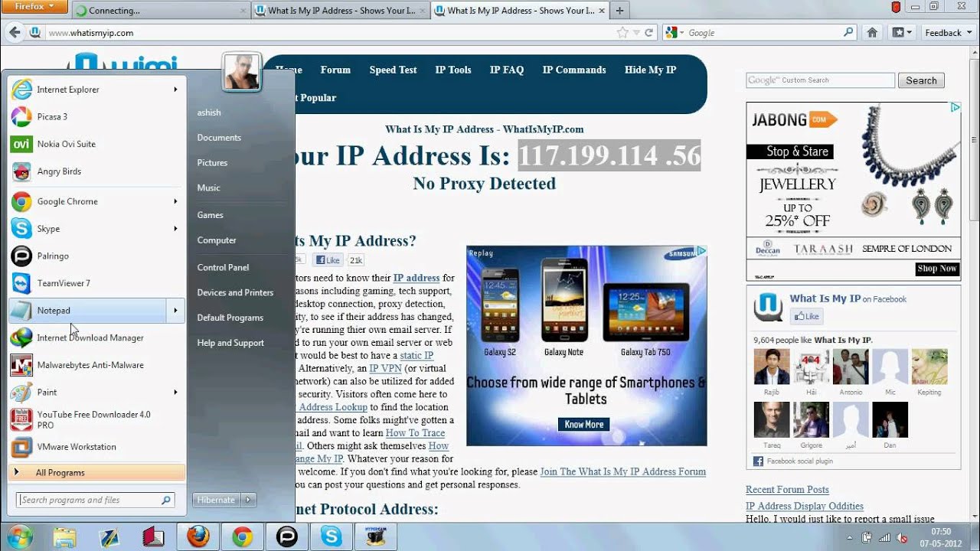Open Malwarebytes Anti-Malware
980x551 pixels.
[x=97, y=365]
